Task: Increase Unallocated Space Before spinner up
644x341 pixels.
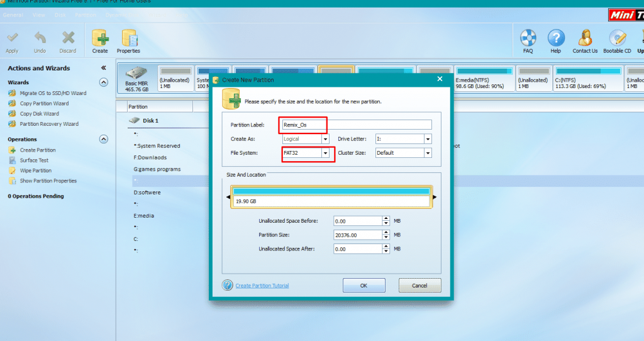Action: (386, 218)
